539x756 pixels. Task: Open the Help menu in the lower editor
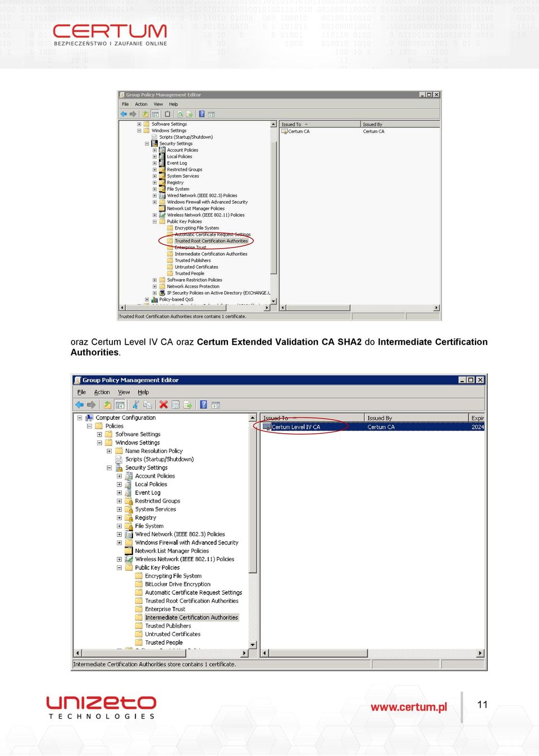point(143,392)
